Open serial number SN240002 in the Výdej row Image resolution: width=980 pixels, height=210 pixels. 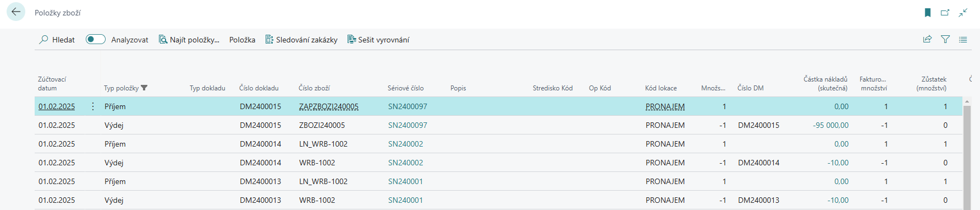[406, 163]
